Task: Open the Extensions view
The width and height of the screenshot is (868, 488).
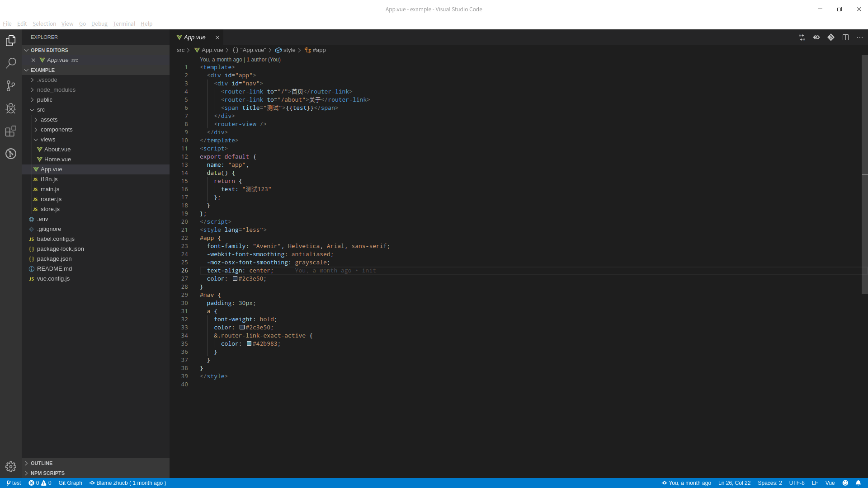Action: 11,131
